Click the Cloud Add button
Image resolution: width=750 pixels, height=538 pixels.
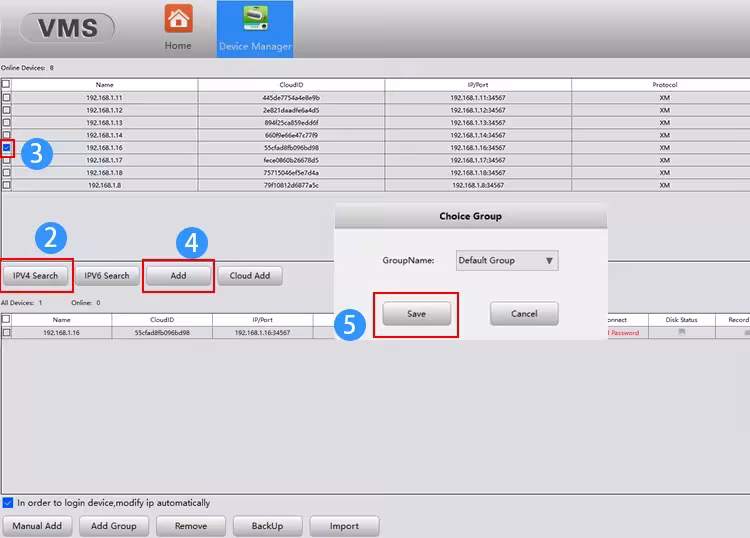coord(250,276)
